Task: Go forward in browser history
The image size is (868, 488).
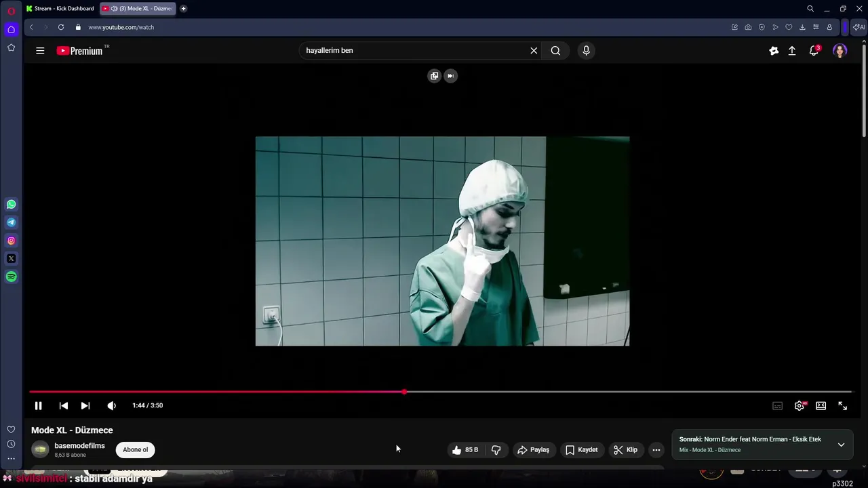Action: point(46,27)
